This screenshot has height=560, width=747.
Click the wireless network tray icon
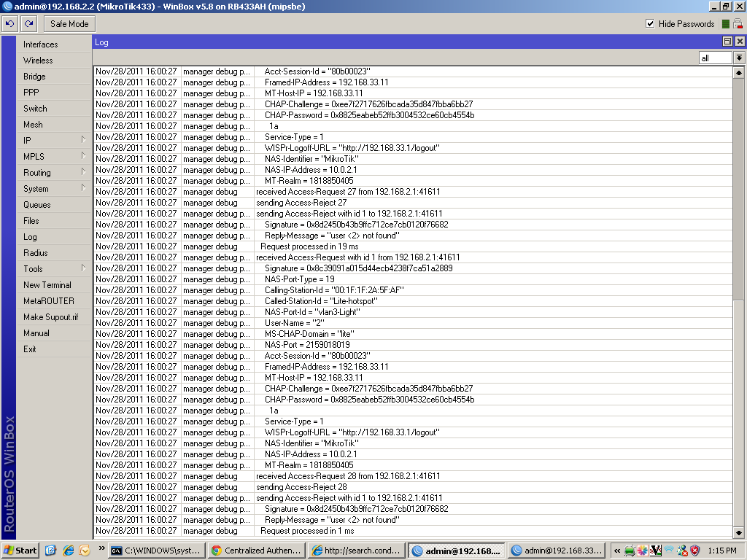[x=669, y=551]
